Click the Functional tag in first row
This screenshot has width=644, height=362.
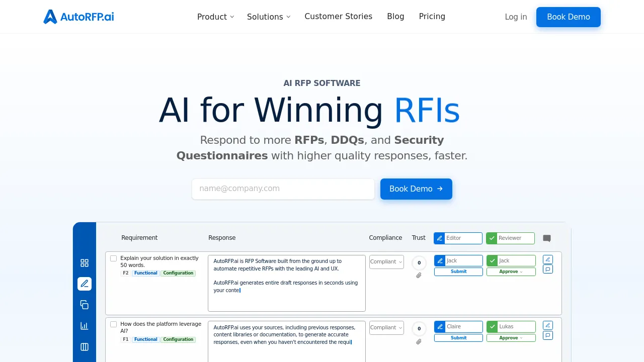[x=146, y=274]
